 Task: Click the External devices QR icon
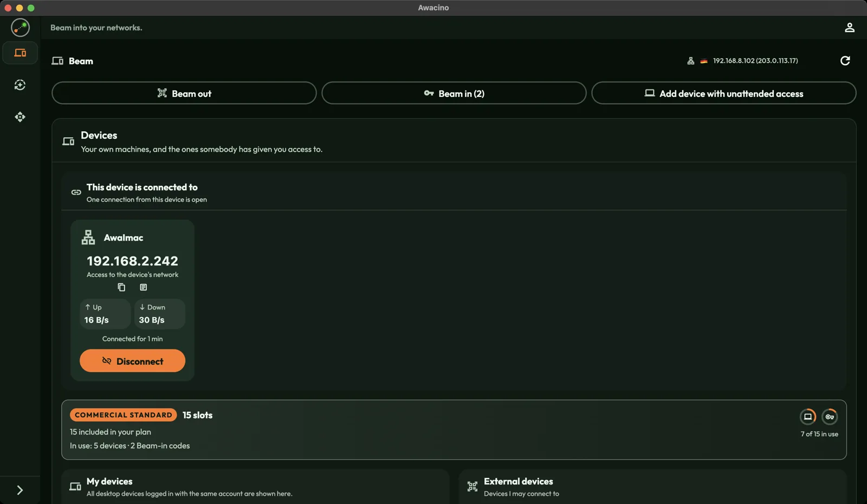(473, 487)
